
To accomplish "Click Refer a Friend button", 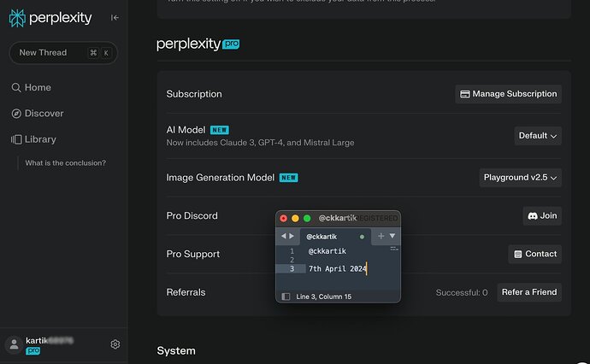I will [x=529, y=292].
